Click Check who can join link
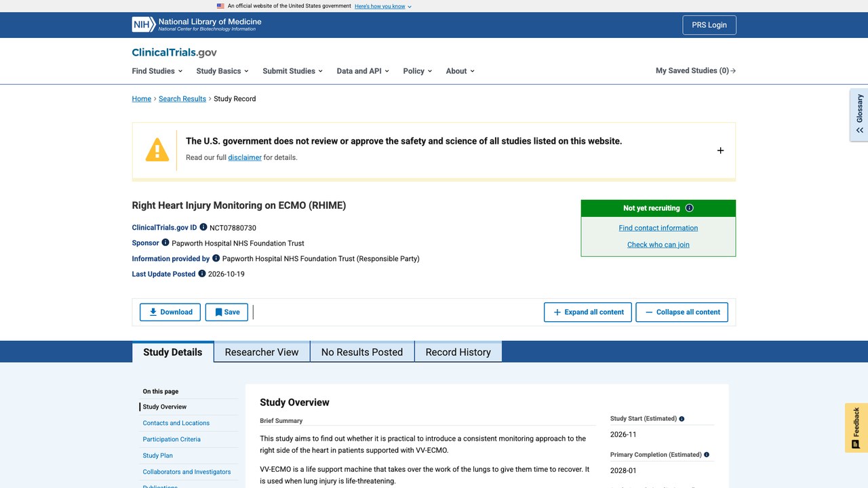Viewport: 868px width, 488px height. click(x=658, y=245)
